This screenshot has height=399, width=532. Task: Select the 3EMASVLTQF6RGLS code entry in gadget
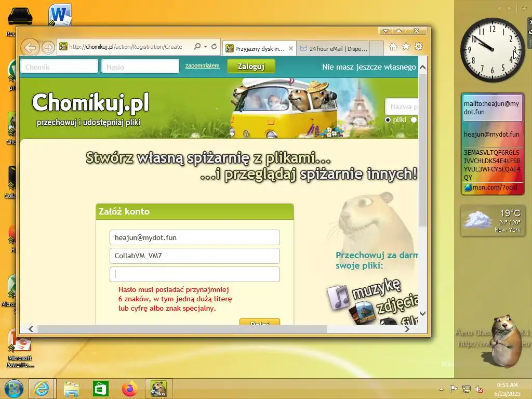coord(492,165)
